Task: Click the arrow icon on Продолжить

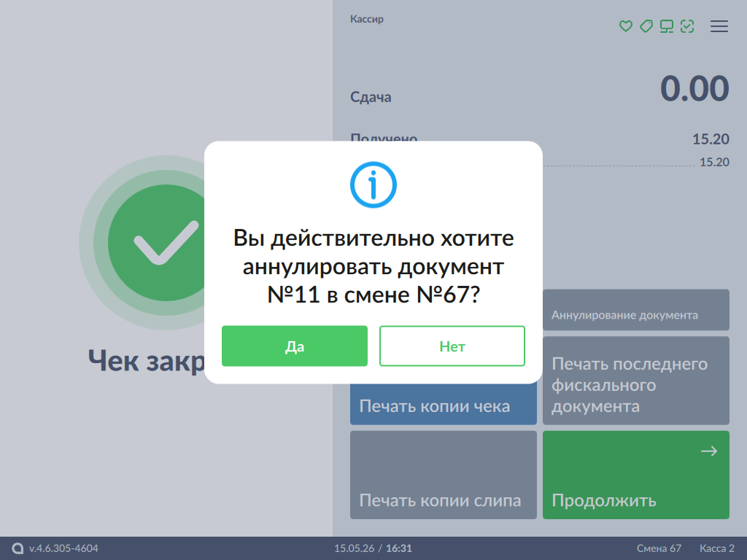Action: pos(709,451)
